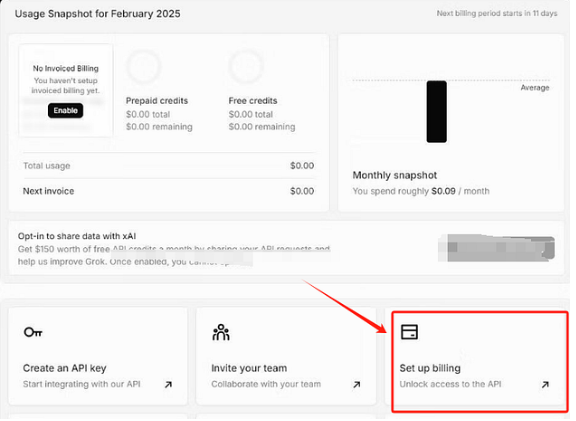Click the Average line label in chart
Image resolution: width=576 pixels, height=421 pixels.
point(534,88)
